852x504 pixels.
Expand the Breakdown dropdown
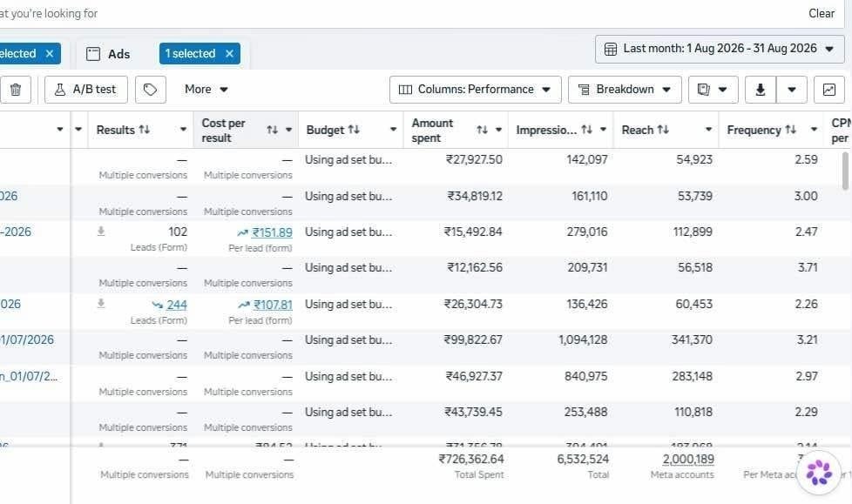tap(625, 89)
